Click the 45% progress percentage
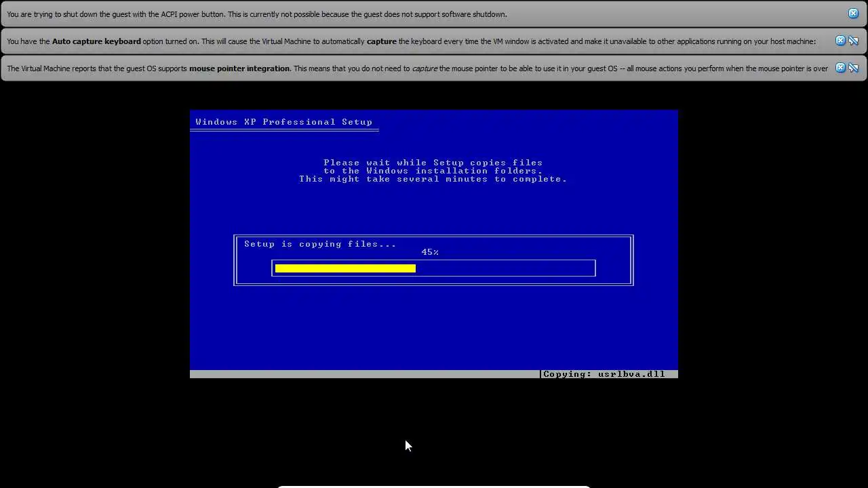This screenshot has width=868, height=488. click(430, 252)
